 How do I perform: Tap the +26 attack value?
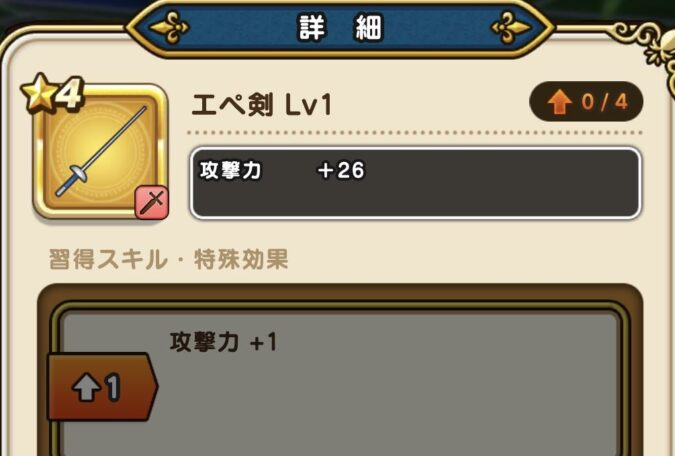click(341, 170)
